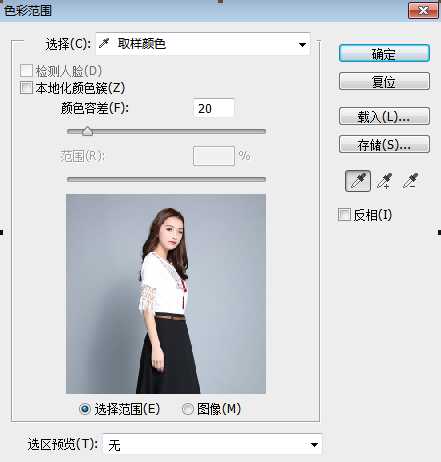
Task: Click the eyedropper icon in 选择 dropdown
Action: [x=104, y=43]
